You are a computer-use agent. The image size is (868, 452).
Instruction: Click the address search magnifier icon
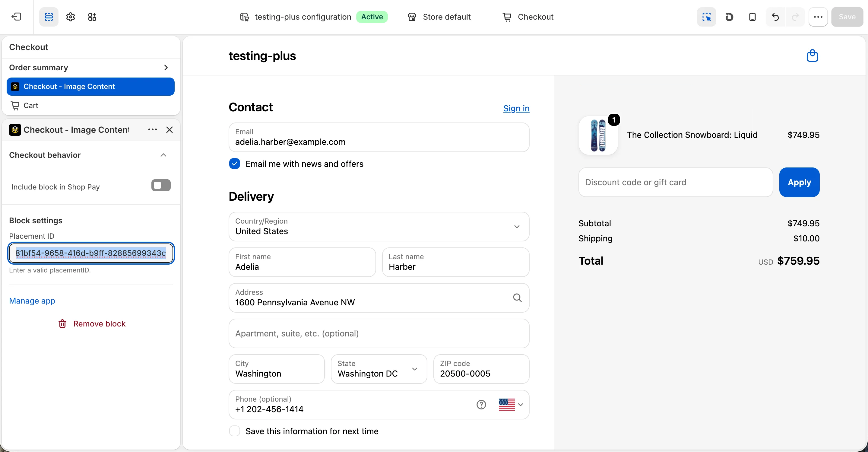point(517,297)
